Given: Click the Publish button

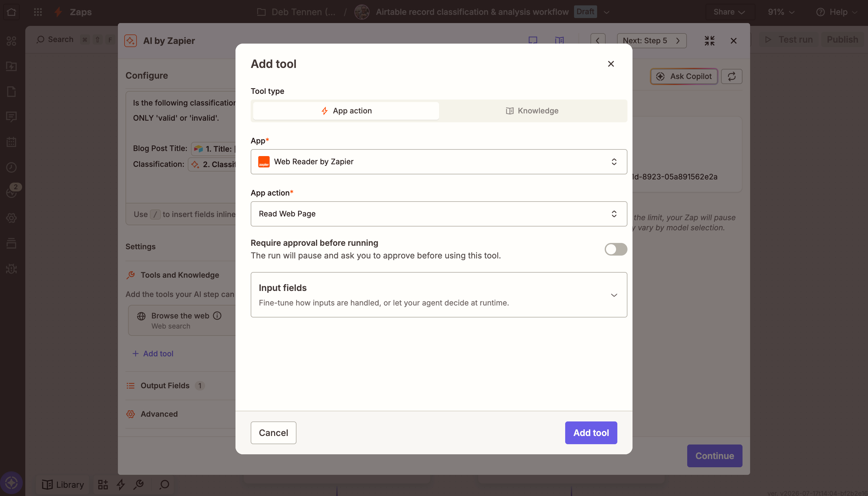Looking at the screenshot, I should pos(842,39).
